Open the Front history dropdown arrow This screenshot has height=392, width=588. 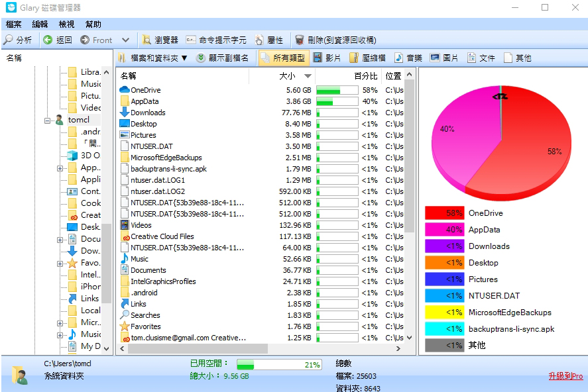[x=126, y=40]
